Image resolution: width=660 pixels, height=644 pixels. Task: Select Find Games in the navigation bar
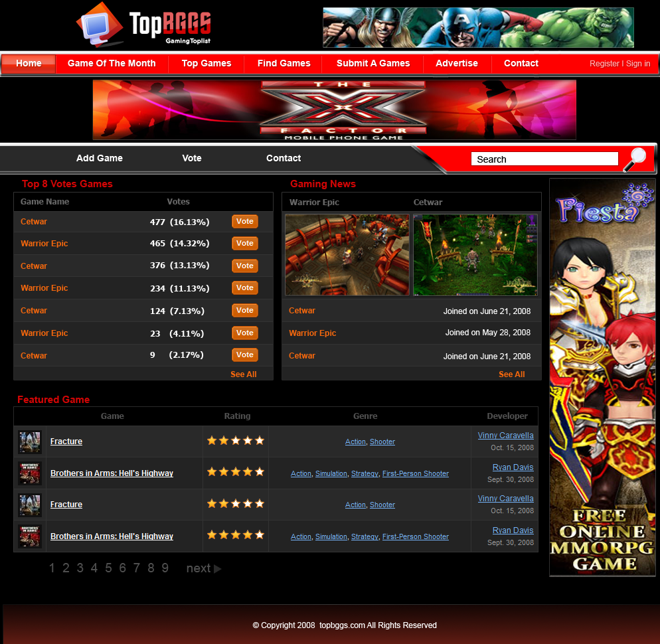pos(284,64)
